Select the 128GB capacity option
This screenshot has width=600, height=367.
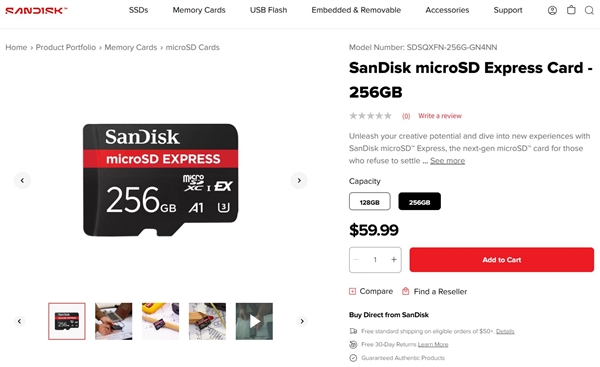tap(370, 202)
